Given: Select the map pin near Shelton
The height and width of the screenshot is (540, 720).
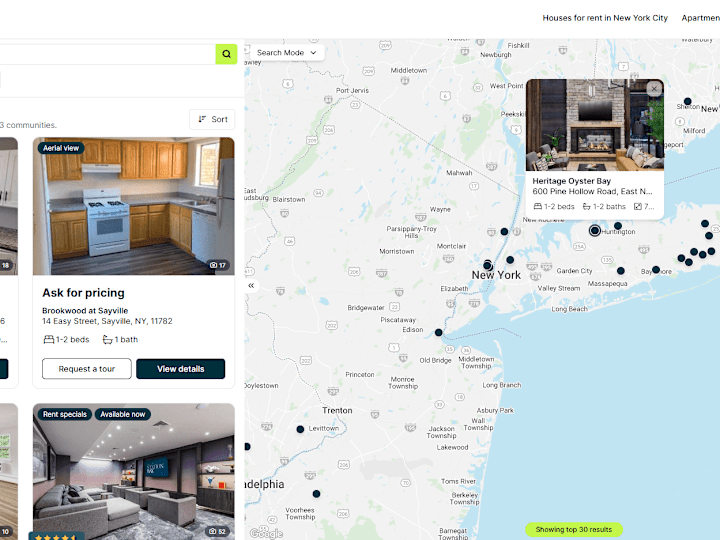Looking at the screenshot, I should tap(687, 101).
